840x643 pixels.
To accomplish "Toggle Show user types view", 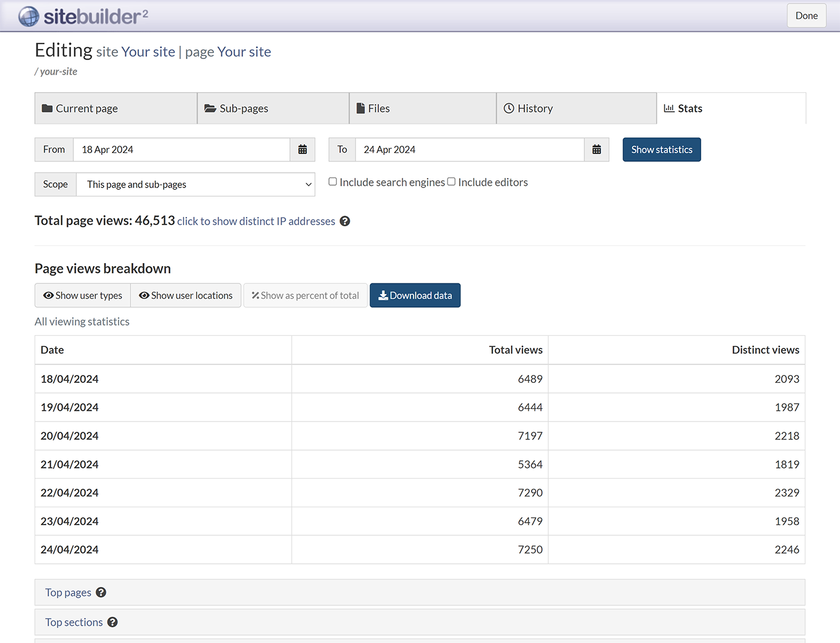I will point(83,295).
